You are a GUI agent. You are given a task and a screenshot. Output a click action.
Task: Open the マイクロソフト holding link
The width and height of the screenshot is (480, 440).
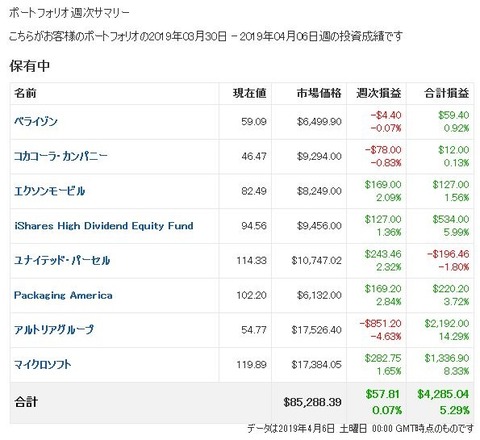click(43, 365)
